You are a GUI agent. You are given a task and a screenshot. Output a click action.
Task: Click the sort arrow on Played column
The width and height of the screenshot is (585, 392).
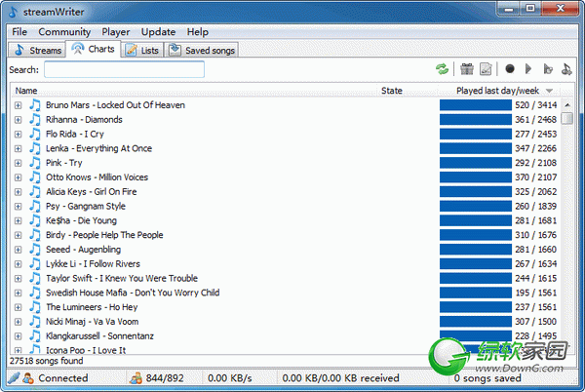(x=549, y=91)
